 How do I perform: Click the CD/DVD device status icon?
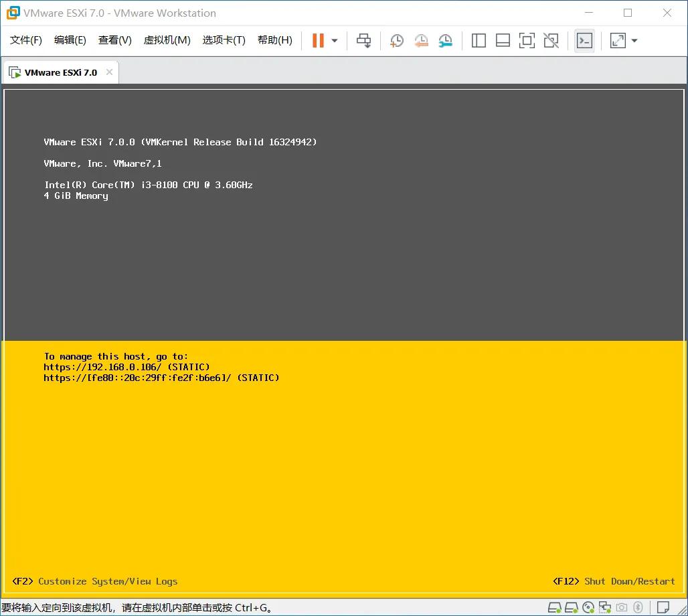pos(588,608)
